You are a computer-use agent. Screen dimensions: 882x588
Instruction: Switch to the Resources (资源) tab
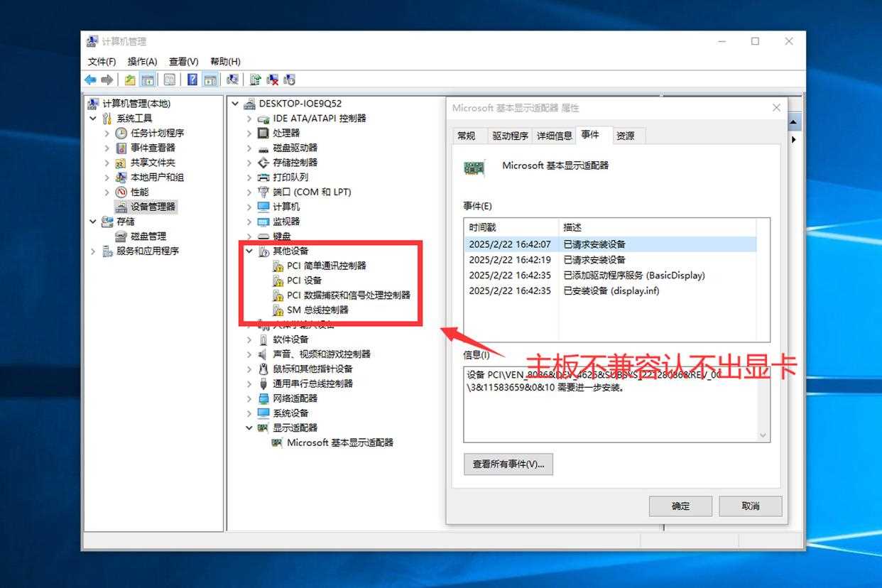coord(625,136)
